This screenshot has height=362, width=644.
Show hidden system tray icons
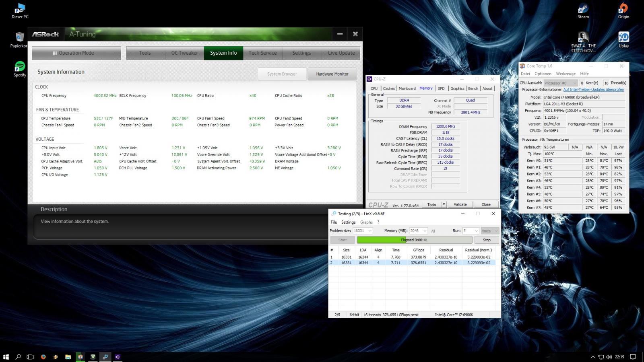[x=592, y=357]
